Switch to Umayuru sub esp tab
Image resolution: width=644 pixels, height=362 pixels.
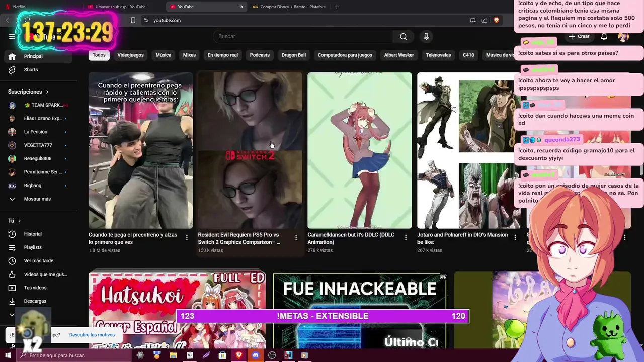point(123,7)
